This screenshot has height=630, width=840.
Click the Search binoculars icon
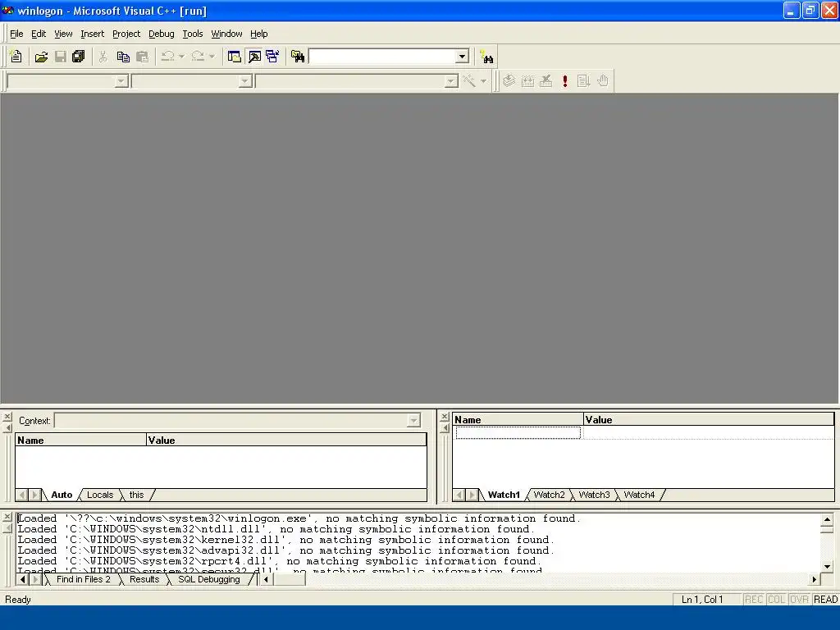(486, 57)
